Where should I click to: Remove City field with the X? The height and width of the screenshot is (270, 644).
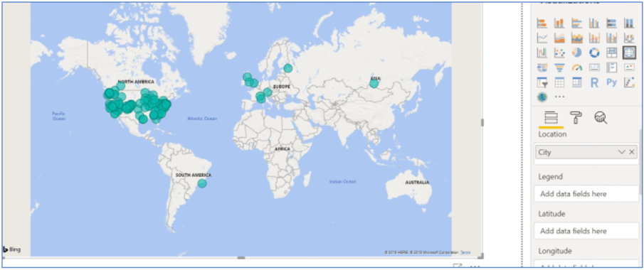pyautogui.click(x=632, y=152)
